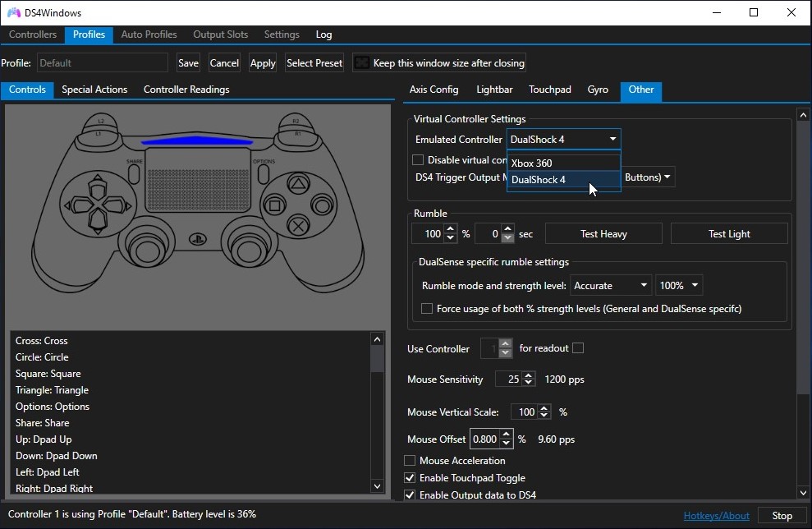Open the Axis Config tab
The height and width of the screenshot is (529, 812).
click(x=434, y=90)
